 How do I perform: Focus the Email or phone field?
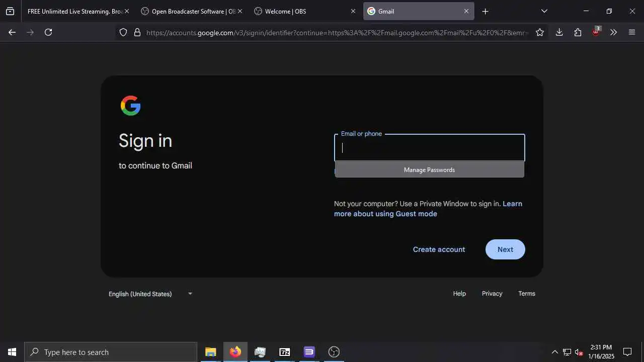(430, 147)
